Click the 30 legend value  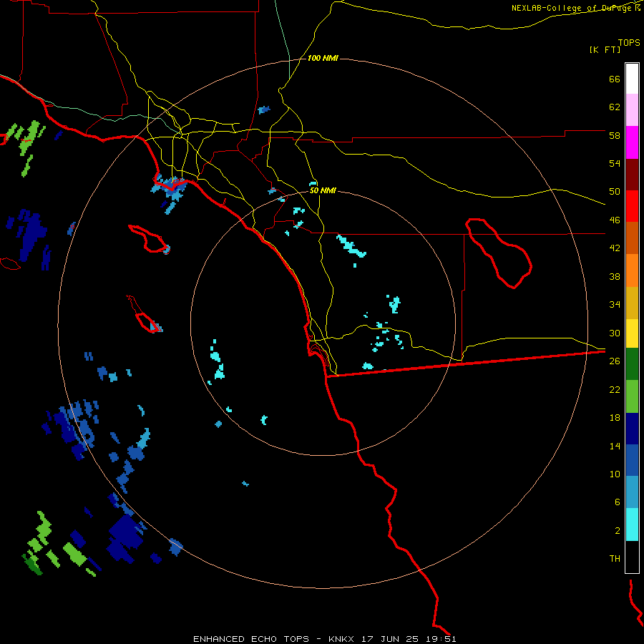tap(615, 333)
